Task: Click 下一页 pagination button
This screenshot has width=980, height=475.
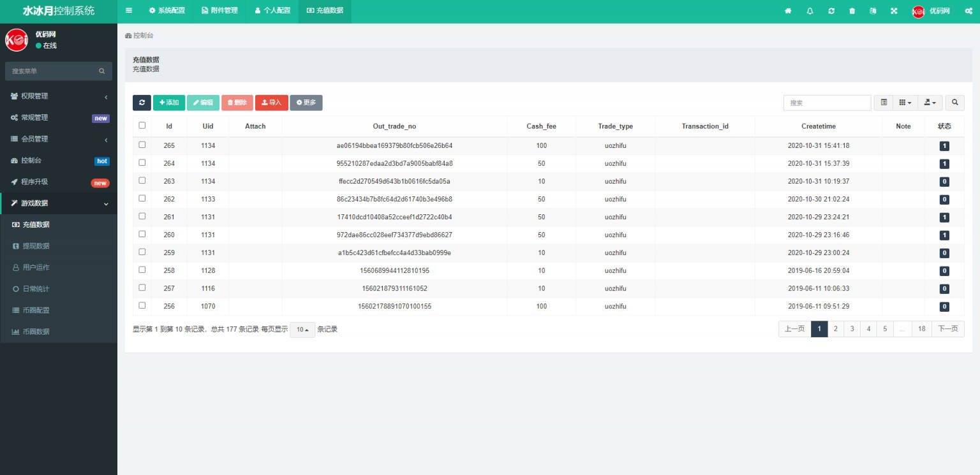Action: [947, 329]
